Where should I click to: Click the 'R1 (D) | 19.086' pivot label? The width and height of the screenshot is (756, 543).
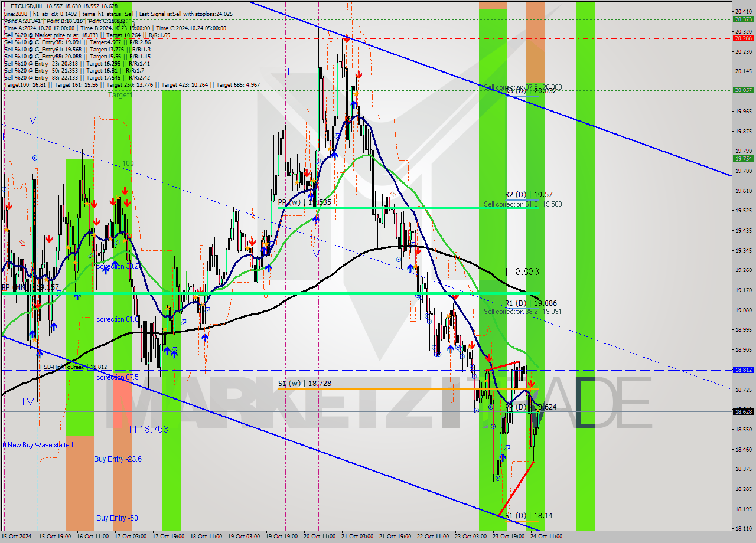(530, 303)
